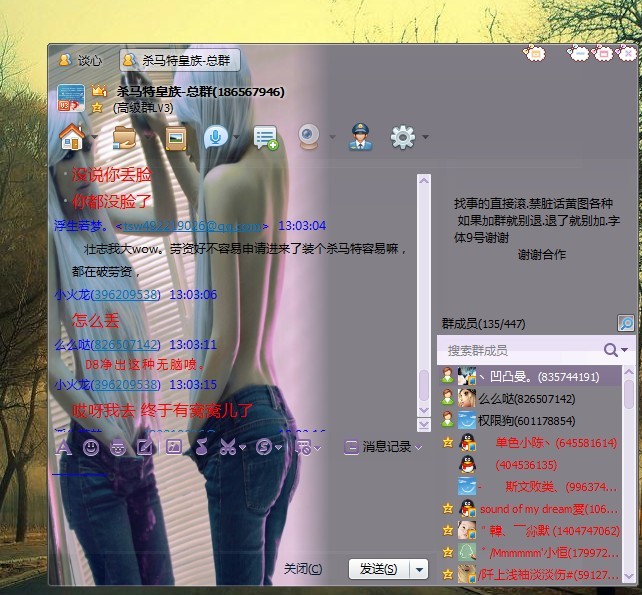Open the font settings A icon
The width and height of the screenshot is (642, 595).
[63, 448]
